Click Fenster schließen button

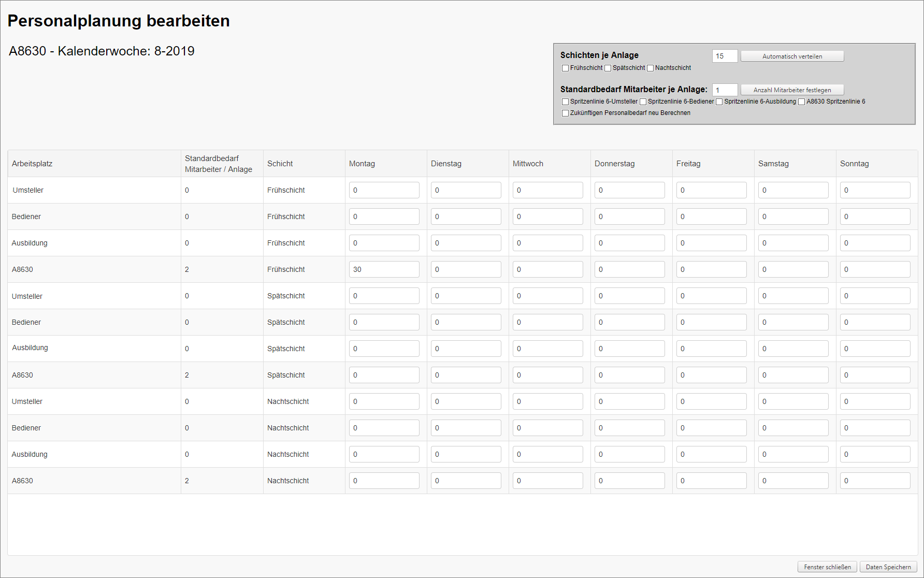(827, 567)
